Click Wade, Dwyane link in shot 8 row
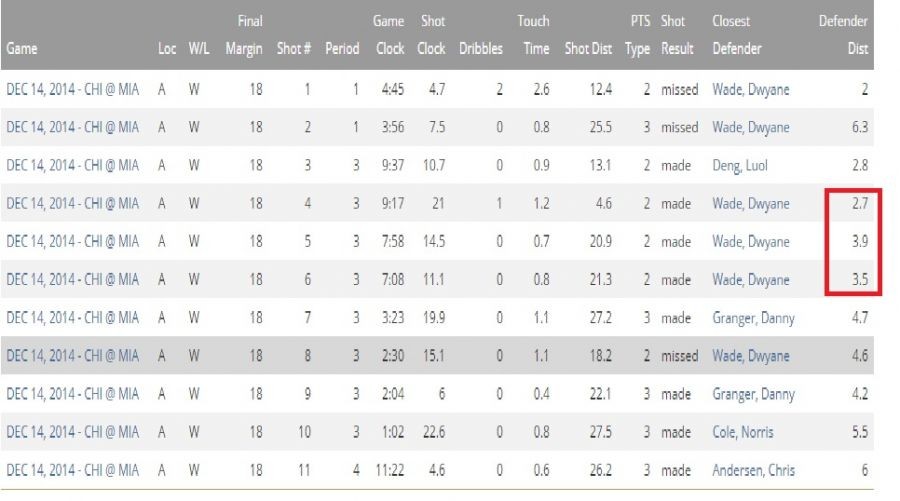The height and width of the screenshot is (501, 900). pos(750,356)
